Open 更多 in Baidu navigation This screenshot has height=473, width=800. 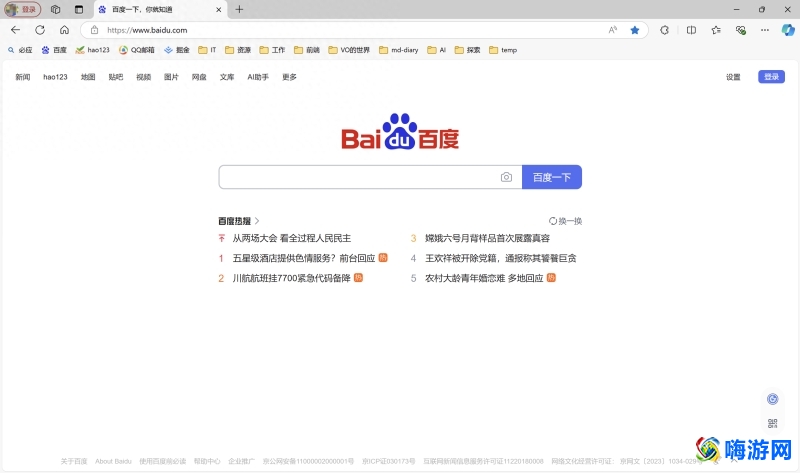(x=289, y=77)
